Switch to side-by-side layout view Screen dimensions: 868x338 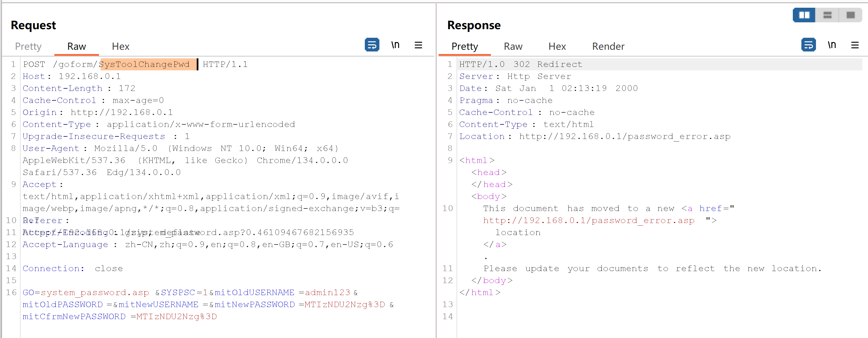pos(804,15)
